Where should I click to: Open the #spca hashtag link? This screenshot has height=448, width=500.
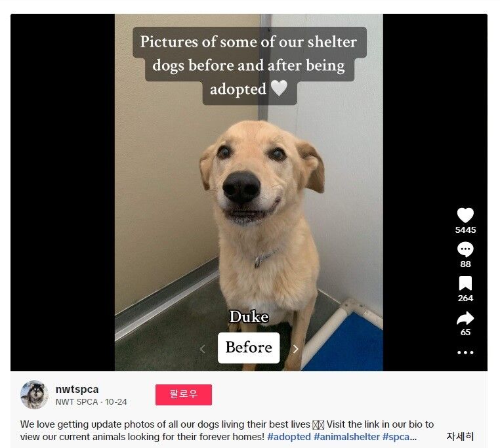point(396,436)
